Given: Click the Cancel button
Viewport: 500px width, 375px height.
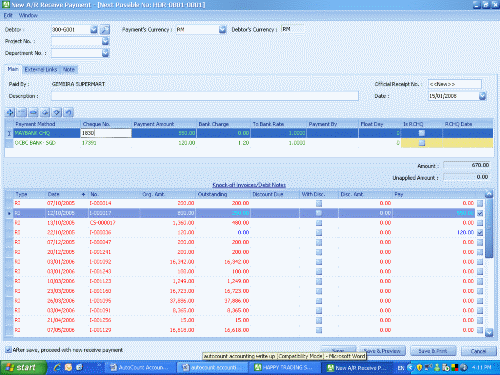Looking at the screenshot, I should (x=478, y=351).
